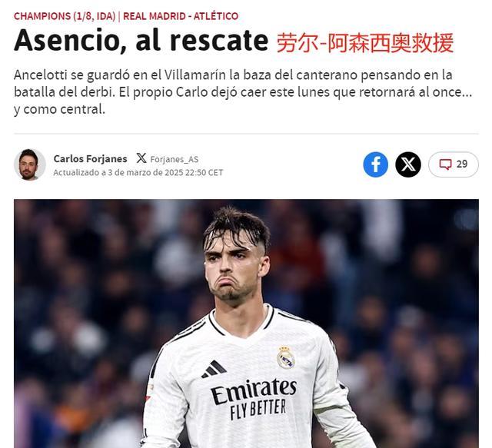This screenshot has height=448, width=492.
Task: Click the headline 'Asencio, al rescate'
Action: point(141,41)
